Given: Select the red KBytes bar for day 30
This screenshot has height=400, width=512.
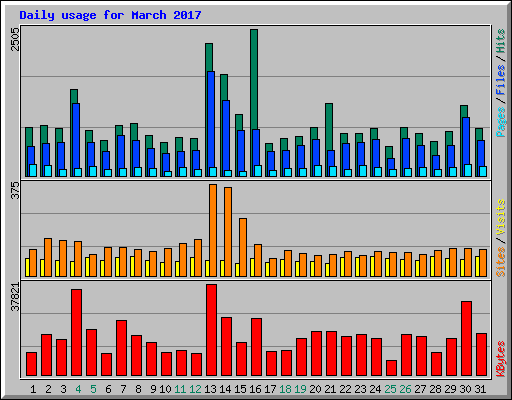Looking at the screenshot, I should pos(466,339).
